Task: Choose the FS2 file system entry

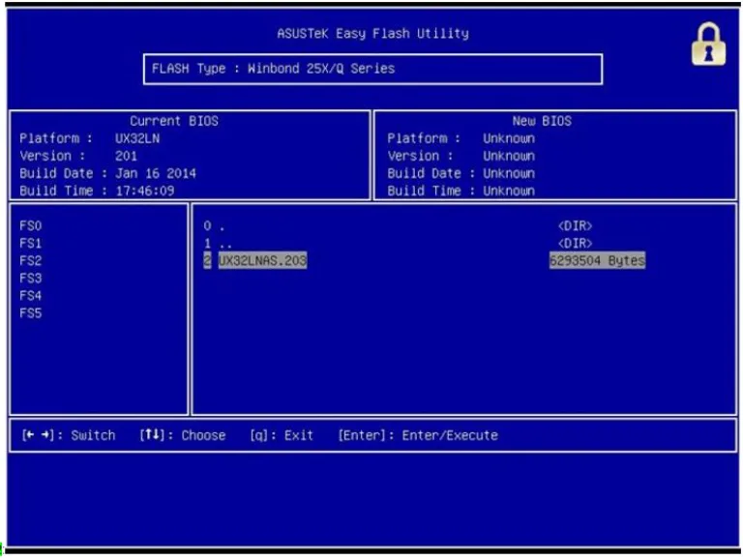Action: pyautogui.click(x=31, y=260)
